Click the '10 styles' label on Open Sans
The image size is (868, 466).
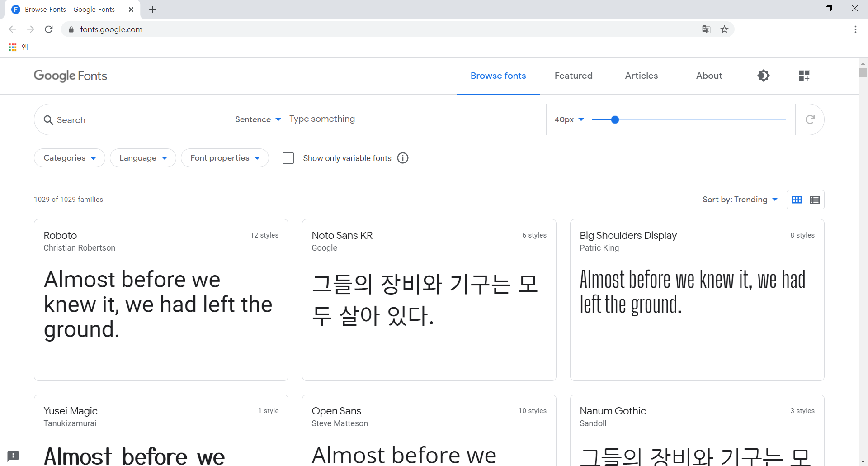(x=533, y=411)
